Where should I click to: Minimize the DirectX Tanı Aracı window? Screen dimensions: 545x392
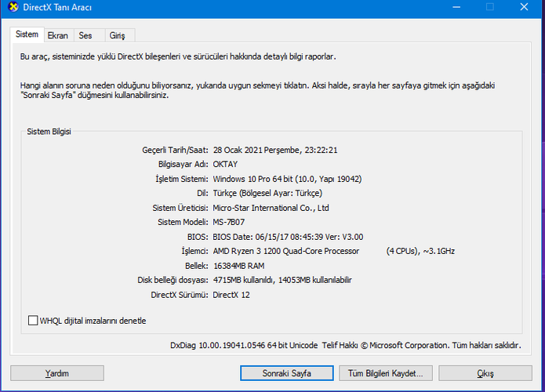tap(456, 7)
